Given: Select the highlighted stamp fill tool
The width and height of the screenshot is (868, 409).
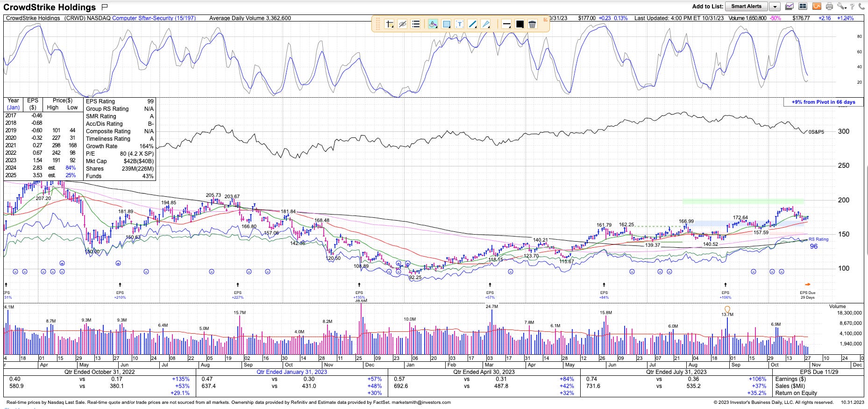Looking at the screenshot, I should tap(433, 24).
